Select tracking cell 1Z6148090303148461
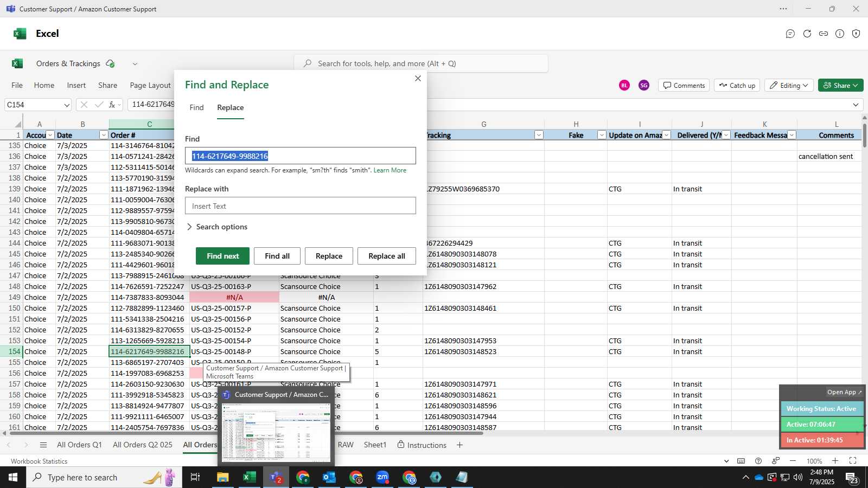The width and height of the screenshot is (868, 488). (483, 308)
